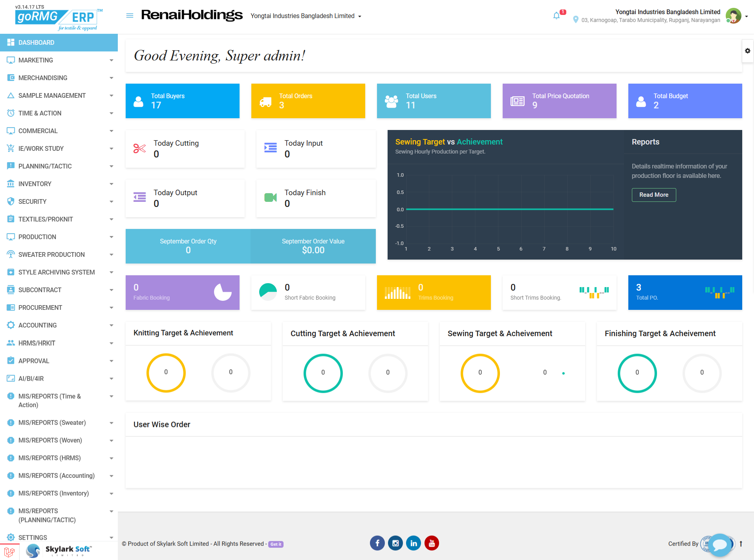
Task: Open the chat bubble widget
Action: 720,544
